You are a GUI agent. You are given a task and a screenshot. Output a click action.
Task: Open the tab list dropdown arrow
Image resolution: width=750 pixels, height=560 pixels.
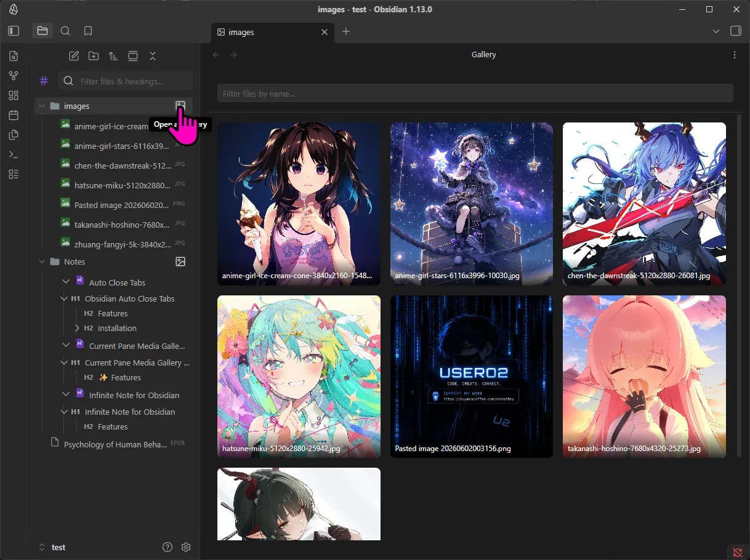[716, 31]
